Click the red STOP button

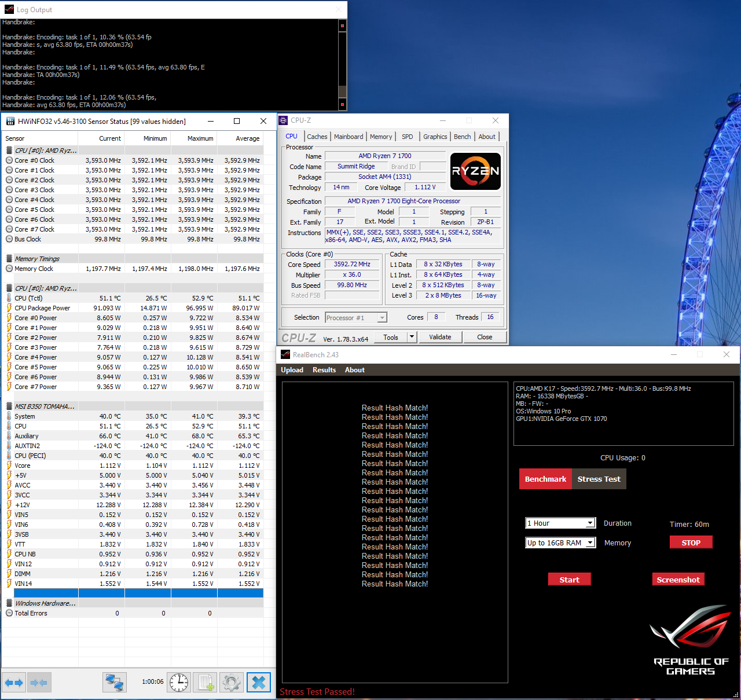click(x=691, y=543)
